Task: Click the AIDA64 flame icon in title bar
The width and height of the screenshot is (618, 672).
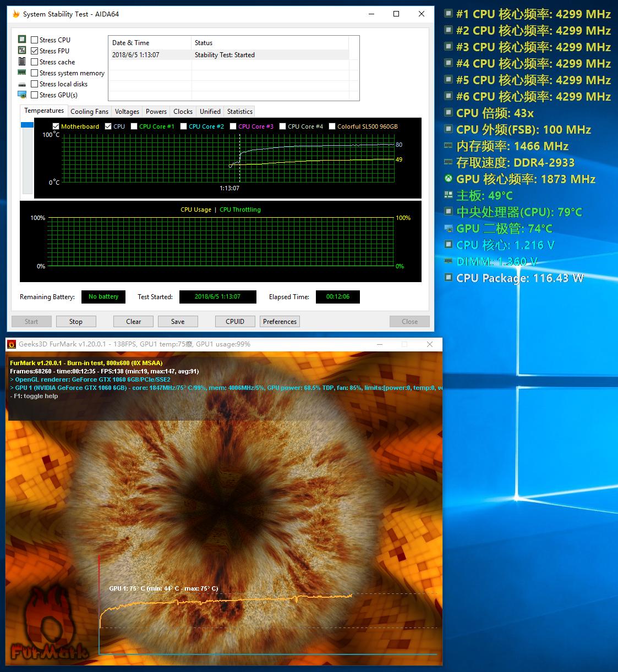Action: coord(15,14)
